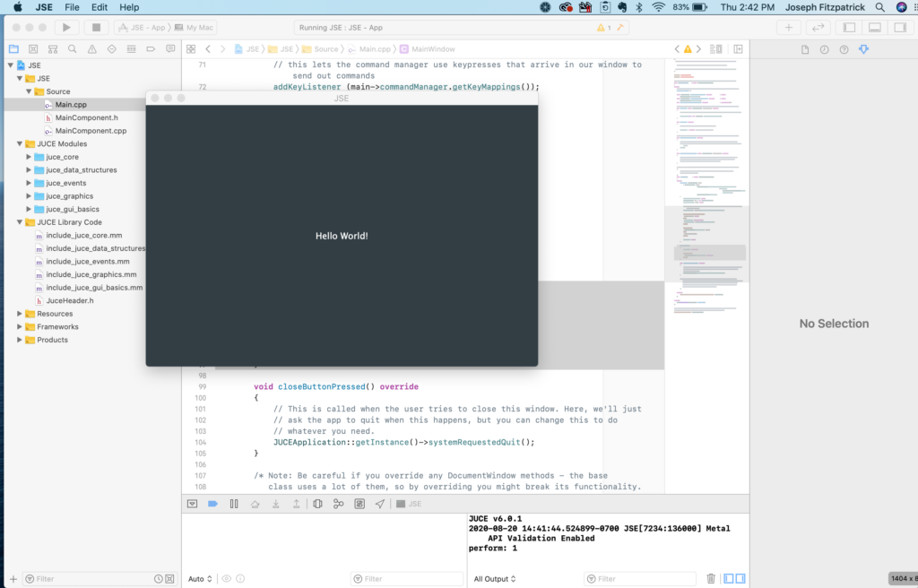Click the console output Filter field
This screenshot has width=918, height=588.
[x=640, y=579]
